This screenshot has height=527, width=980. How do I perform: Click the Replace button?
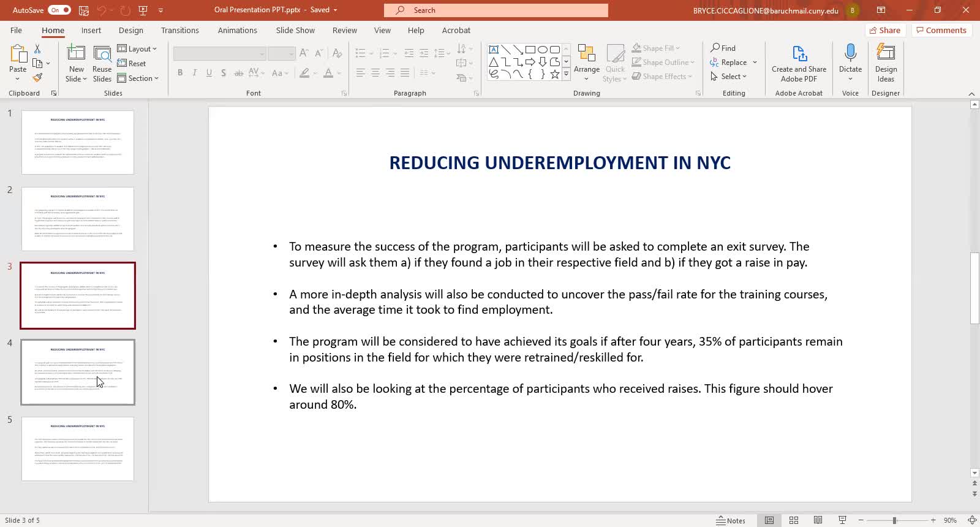[x=728, y=63]
